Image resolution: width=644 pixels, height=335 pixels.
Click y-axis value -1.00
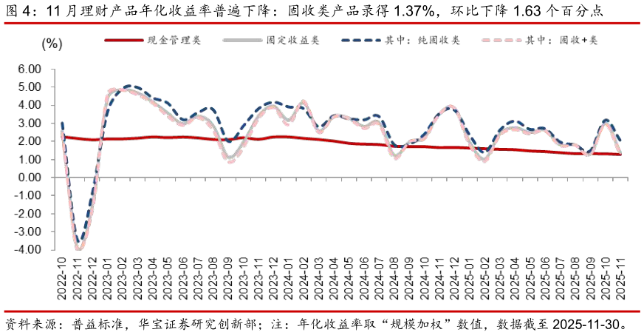point(28,196)
